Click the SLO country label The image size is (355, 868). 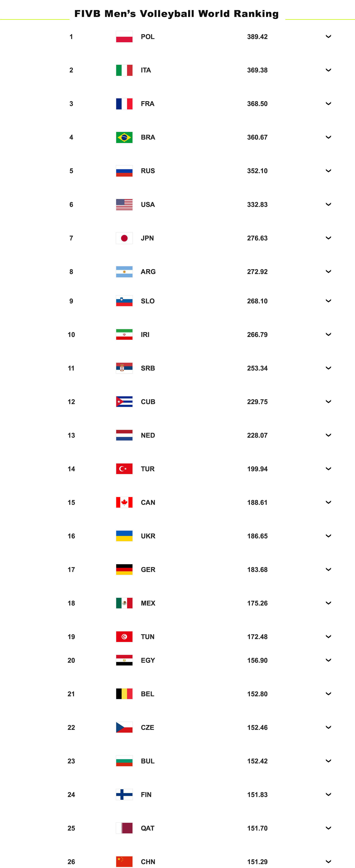click(147, 301)
